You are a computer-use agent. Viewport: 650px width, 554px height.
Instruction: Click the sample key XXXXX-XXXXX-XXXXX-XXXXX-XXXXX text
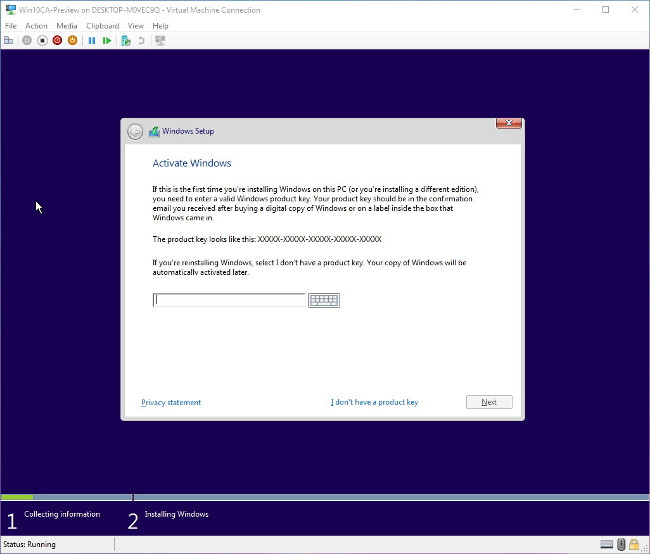[x=320, y=239]
